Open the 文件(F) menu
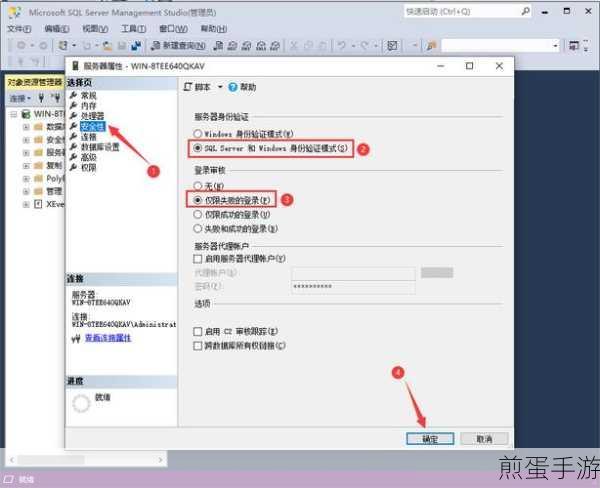The width and height of the screenshot is (600, 488). [x=19, y=29]
